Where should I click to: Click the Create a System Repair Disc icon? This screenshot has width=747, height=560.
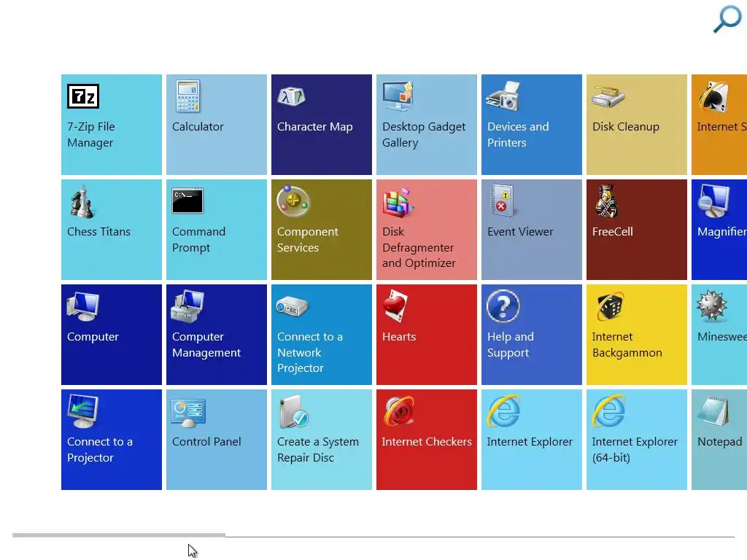tap(293, 411)
